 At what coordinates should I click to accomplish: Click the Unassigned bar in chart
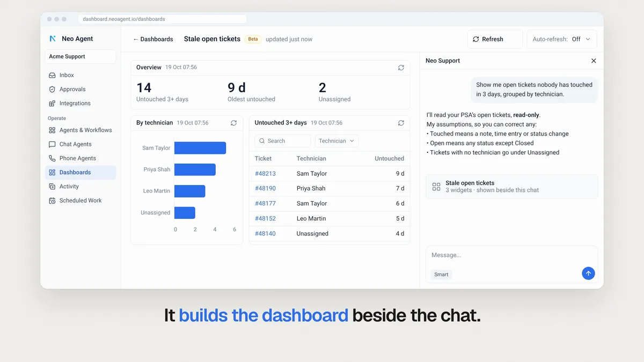click(185, 212)
